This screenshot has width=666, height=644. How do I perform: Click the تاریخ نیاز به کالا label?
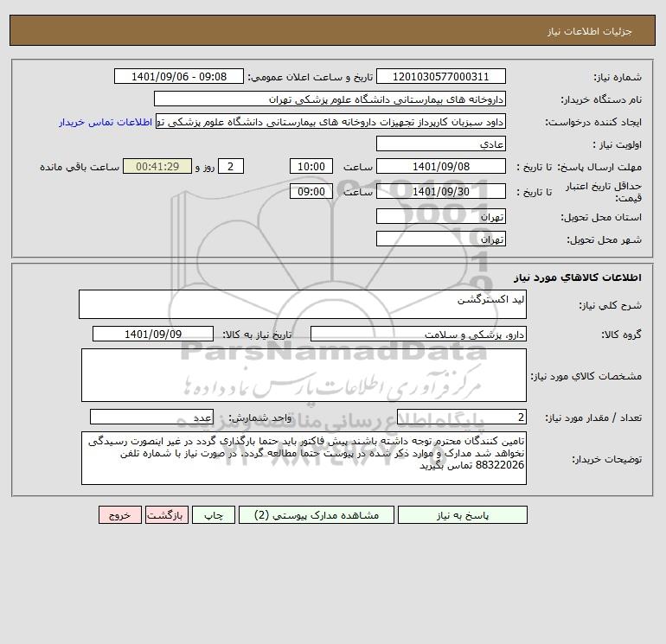pyautogui.click(x=257, y=335)
